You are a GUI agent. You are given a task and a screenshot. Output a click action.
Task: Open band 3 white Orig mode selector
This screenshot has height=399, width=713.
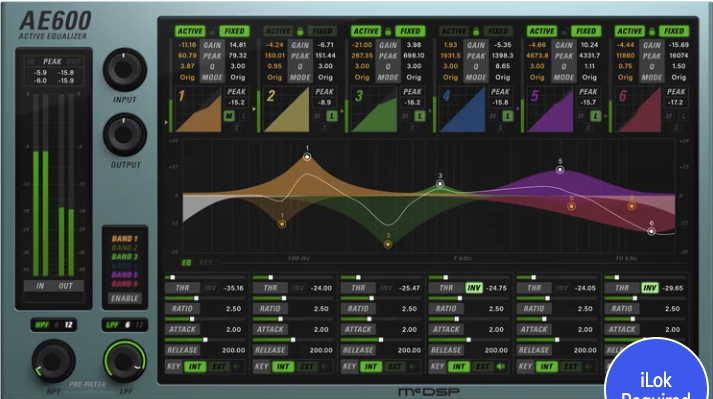[413, 77]
